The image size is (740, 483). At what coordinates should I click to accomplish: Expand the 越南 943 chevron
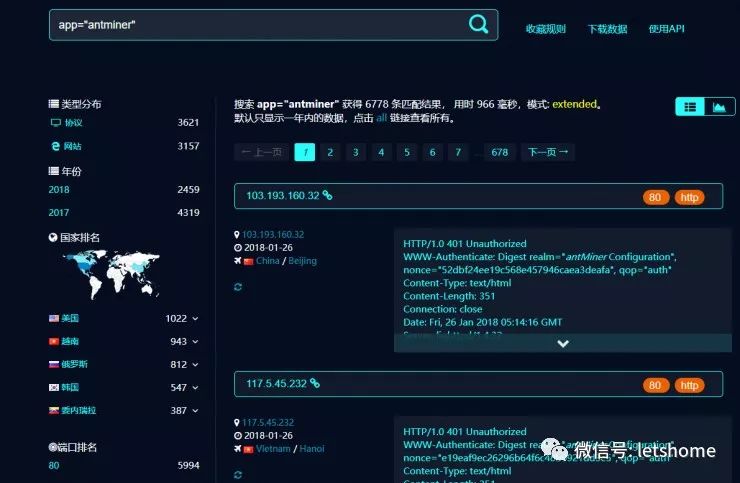[195, 342]
